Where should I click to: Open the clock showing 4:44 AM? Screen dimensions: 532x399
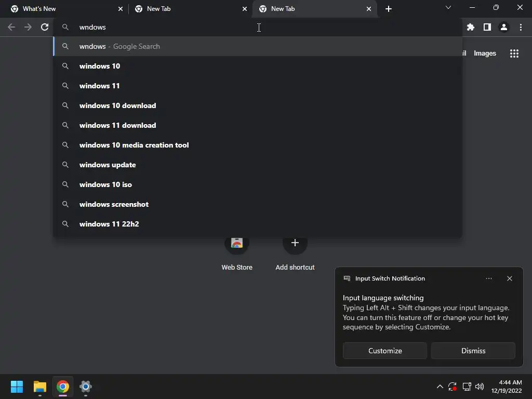coord(507,387)
